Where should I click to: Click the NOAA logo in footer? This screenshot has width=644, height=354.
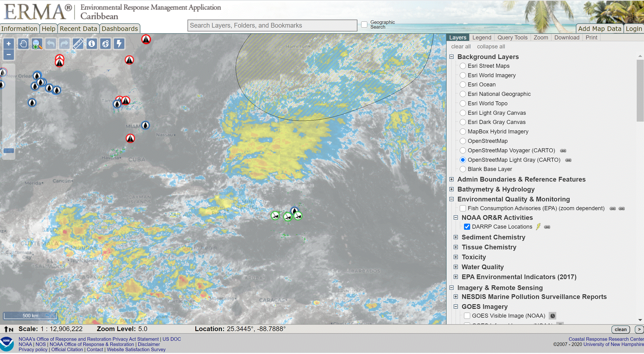tap(7, 344)
